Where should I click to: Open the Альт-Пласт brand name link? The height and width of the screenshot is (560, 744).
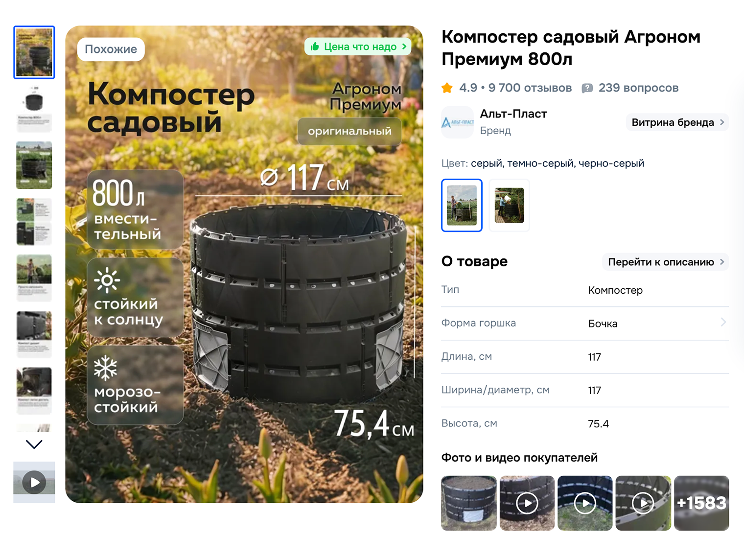(x=513, y=114)
